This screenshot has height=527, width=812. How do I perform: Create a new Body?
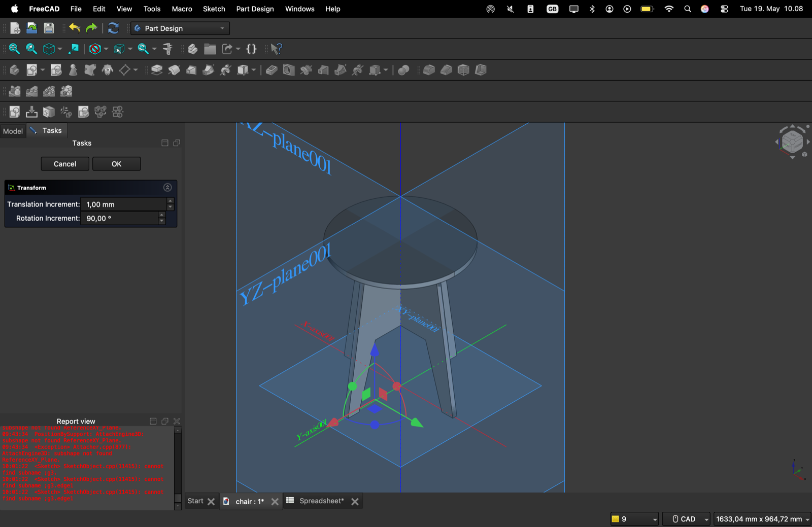pyautogui.click(x=15, y=70)
